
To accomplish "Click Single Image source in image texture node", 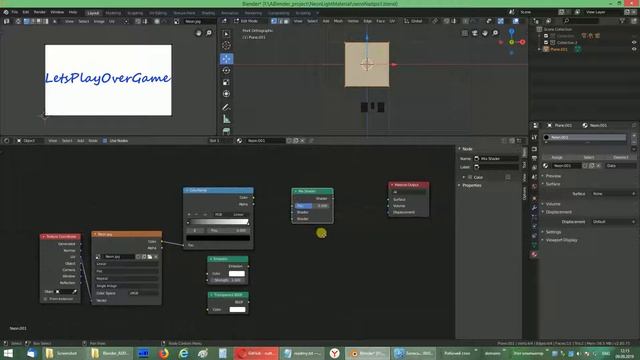I will pyautogui.click(x=127, y=286).
